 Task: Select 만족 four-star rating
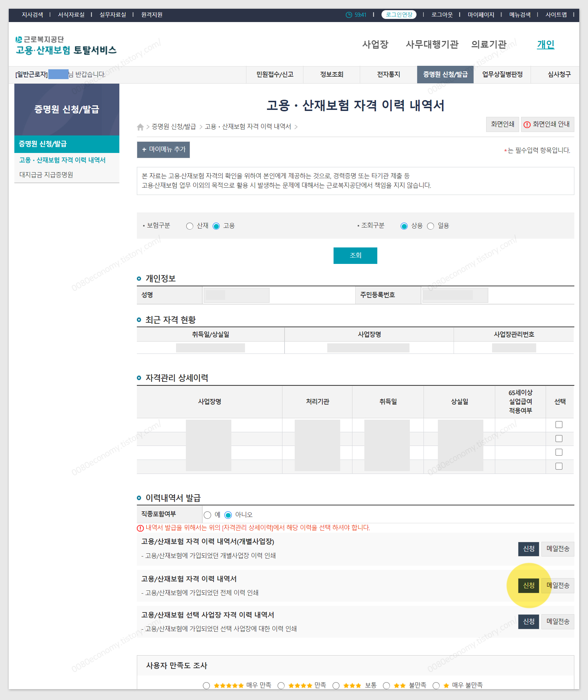click(281, 686)
